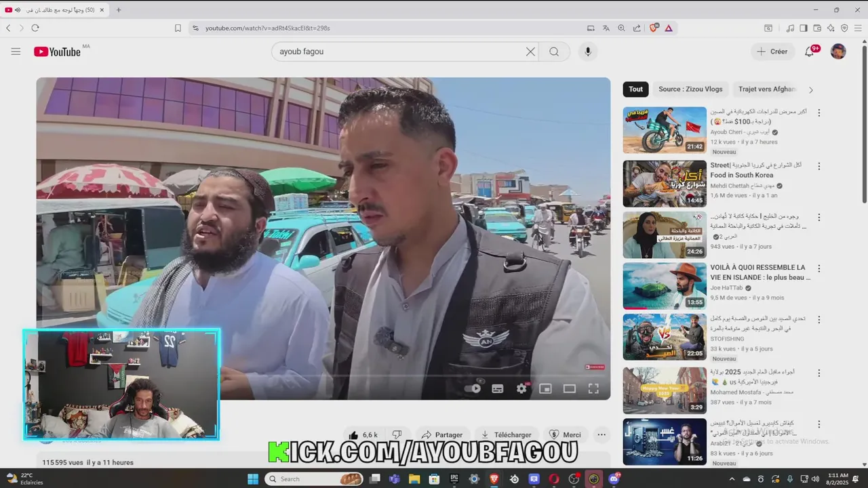The image size is (868, 488).
Task: Open the fishing challenge 22:05 thumbnail
Action: (665, 337)
